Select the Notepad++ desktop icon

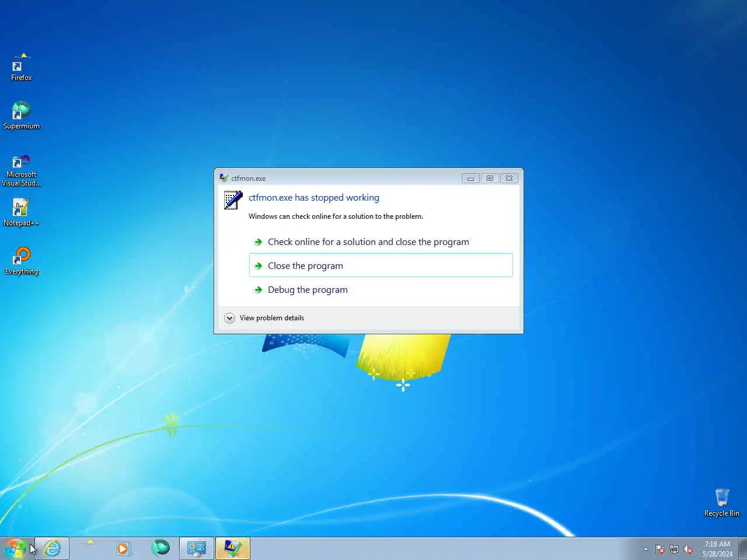coord(21,212)
